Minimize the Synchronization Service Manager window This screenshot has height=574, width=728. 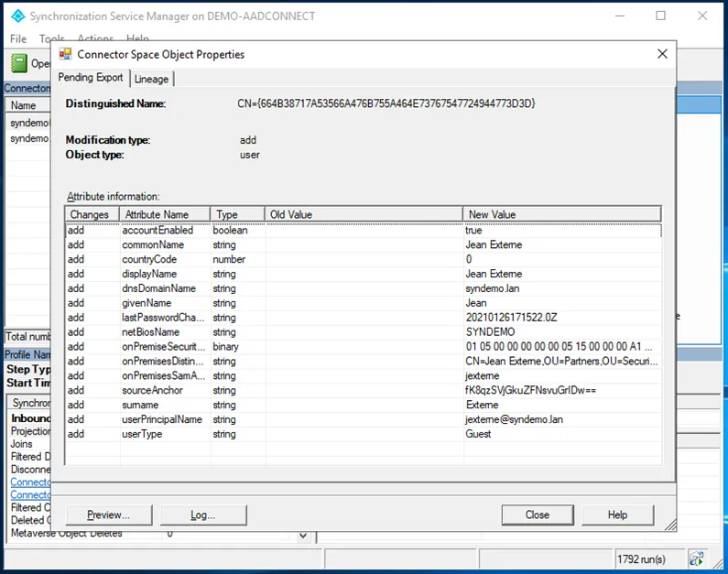618,16
